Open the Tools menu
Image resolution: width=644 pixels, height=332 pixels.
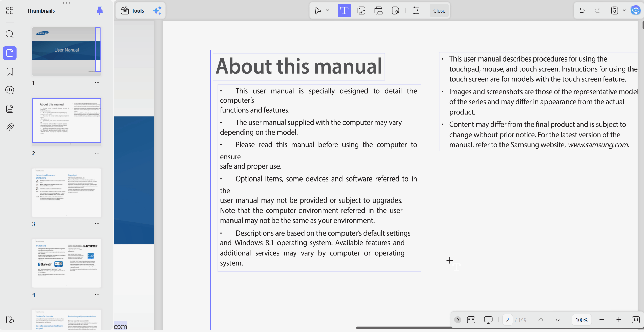(x=133, y=10)
